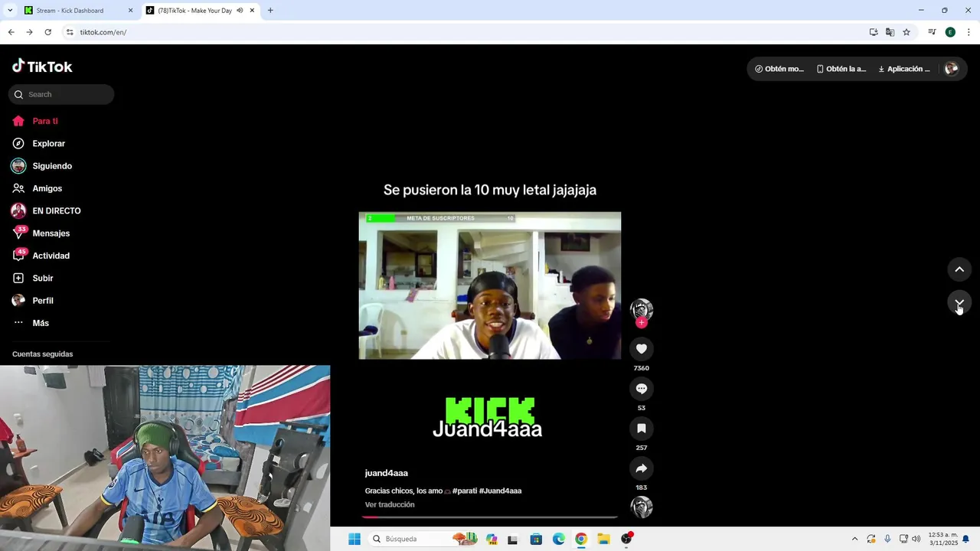Expand the tab search dropdown
The width and height of the screenshot is (980, 551).
pos(10,11)
